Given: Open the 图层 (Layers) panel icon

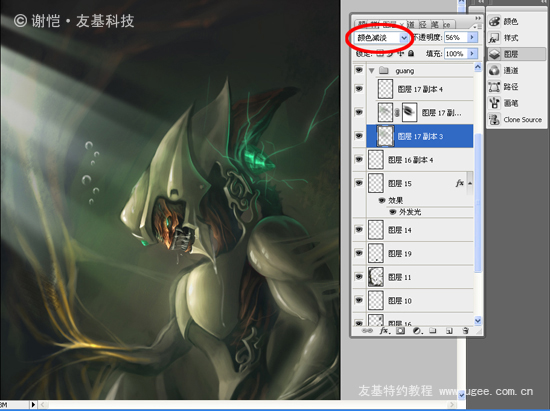Looking at the screenshot, I should [x=494, y=54].
